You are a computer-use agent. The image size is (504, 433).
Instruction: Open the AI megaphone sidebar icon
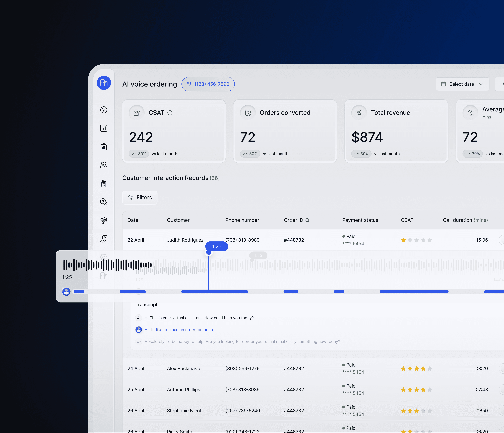click(104, 221)
